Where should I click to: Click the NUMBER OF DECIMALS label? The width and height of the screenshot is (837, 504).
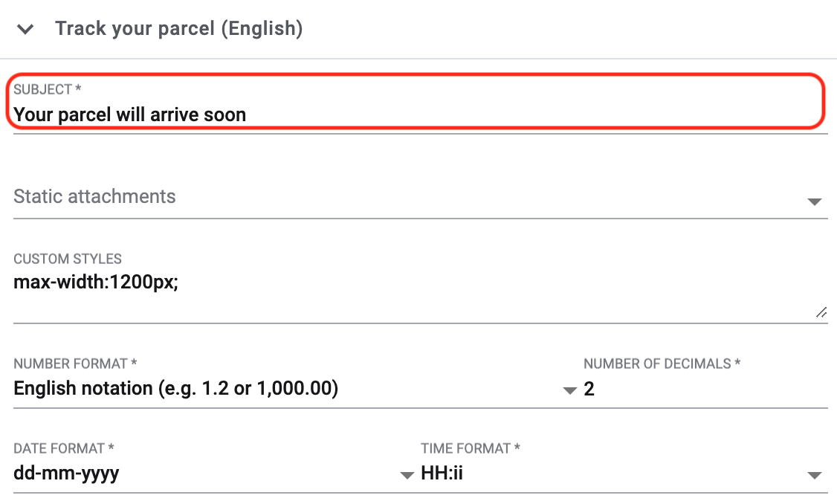pyautogui.click(x=662, y=364)
